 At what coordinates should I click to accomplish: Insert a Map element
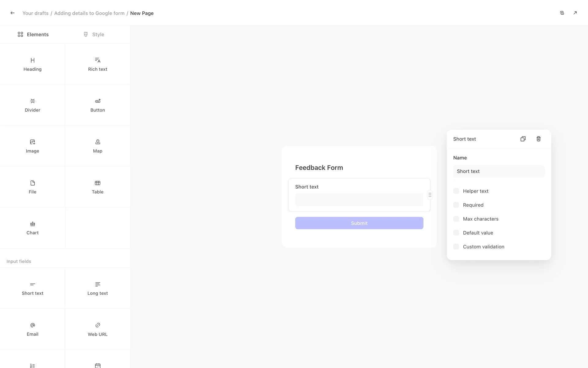tap(97, 146)
